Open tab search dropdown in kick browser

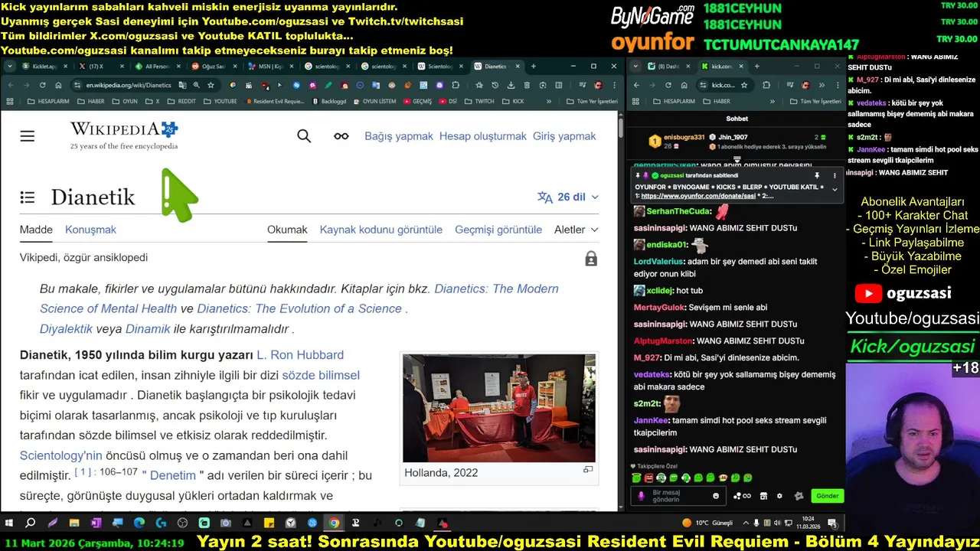[x=635, y=66]
